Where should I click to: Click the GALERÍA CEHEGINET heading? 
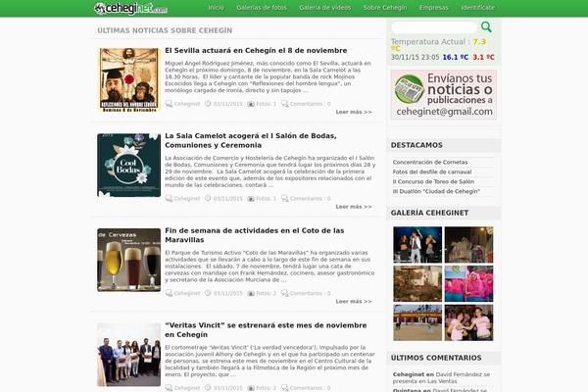(429, 213)
